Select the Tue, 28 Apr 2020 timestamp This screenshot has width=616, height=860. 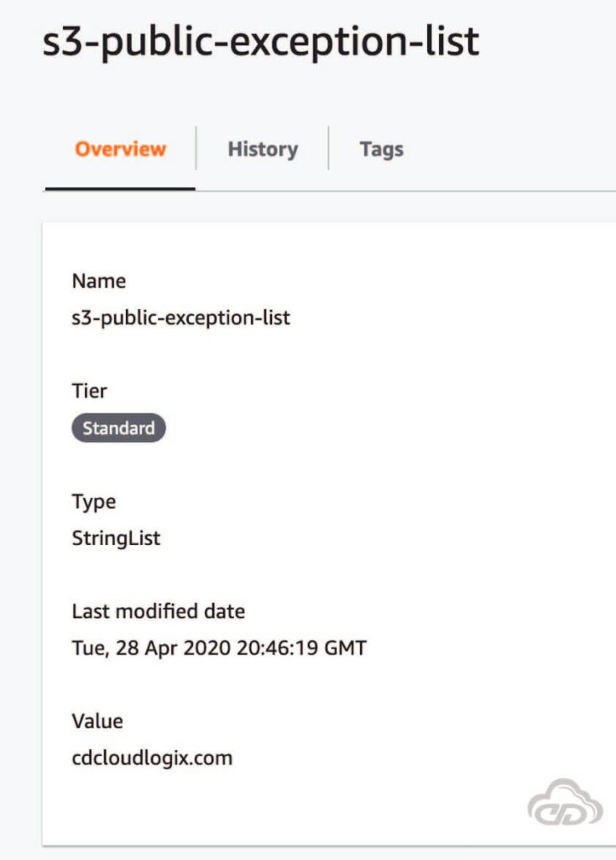(220, 648)
